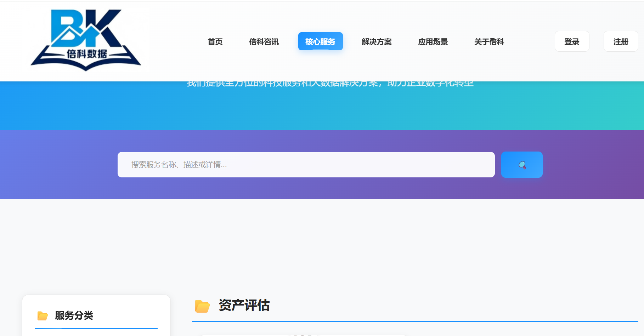The width and height of the screenshot is (644, 336).
Task: Navigate to 应用场景 in the header
Action: pyautogui.click(x=433, y=42)
